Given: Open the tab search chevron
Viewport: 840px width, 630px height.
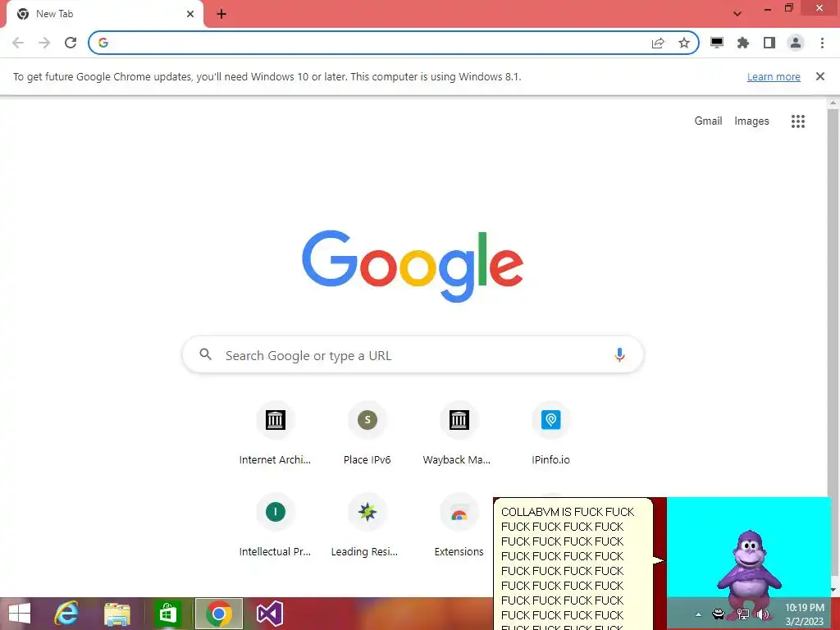Looking at the screenshot, I should pyautogui.click(x=737, y=14).
